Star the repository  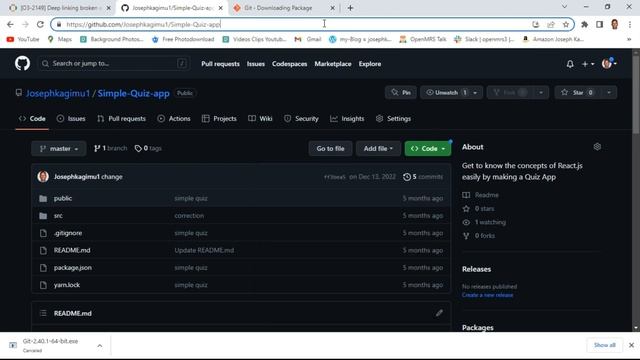[577, 93]
